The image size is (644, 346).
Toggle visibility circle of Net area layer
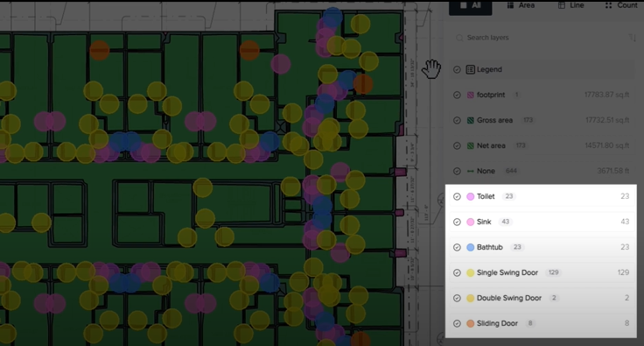457,146
